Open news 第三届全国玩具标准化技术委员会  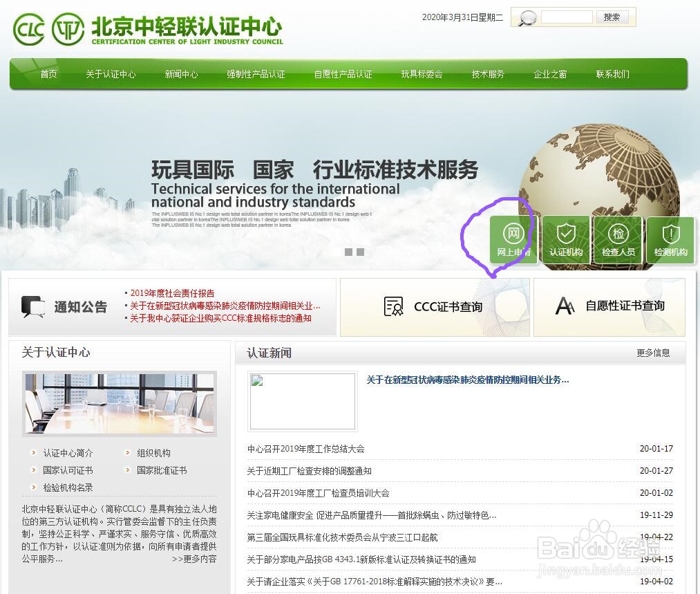click(x=342, y=537)
